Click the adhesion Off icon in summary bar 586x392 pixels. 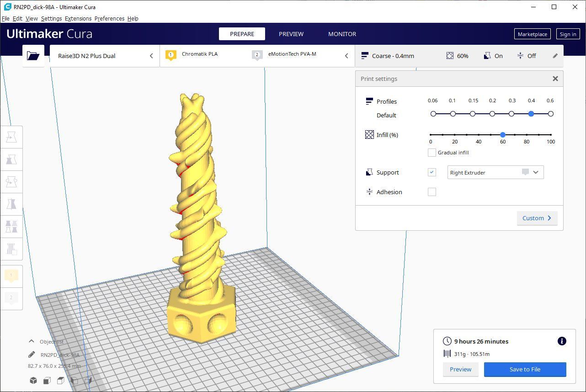pos(520,56)
